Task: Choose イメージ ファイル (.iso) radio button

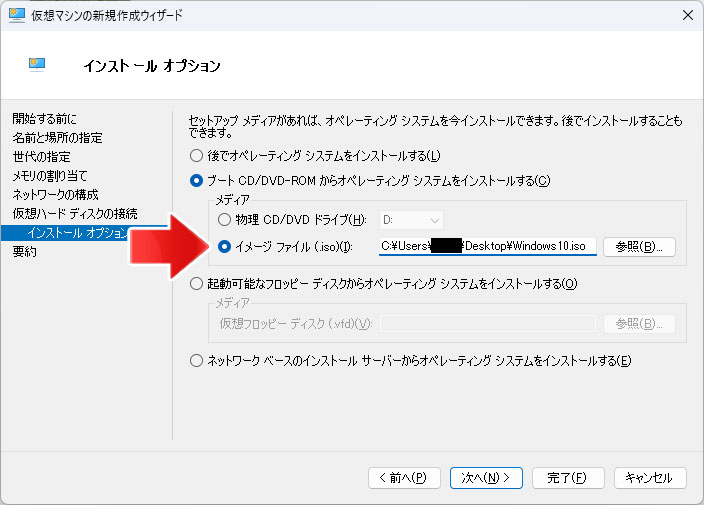Action: tap(224, 246)
